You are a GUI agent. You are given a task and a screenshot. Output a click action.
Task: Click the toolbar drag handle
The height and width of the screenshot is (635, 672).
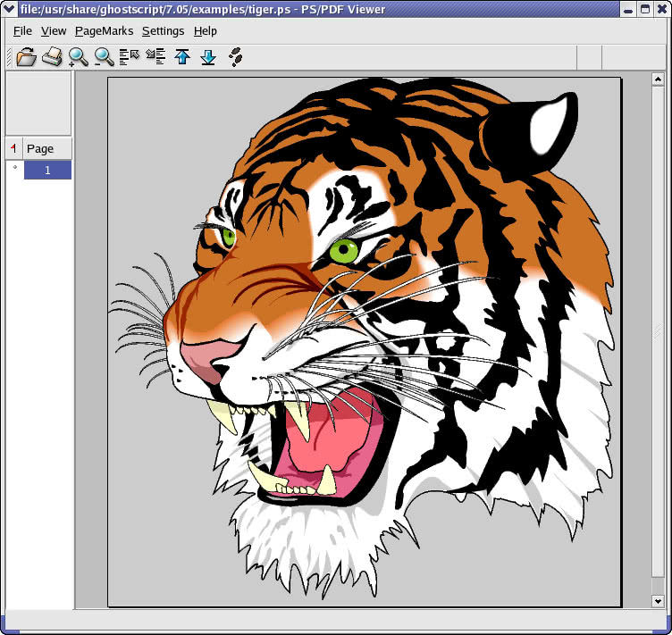point(9,57)
